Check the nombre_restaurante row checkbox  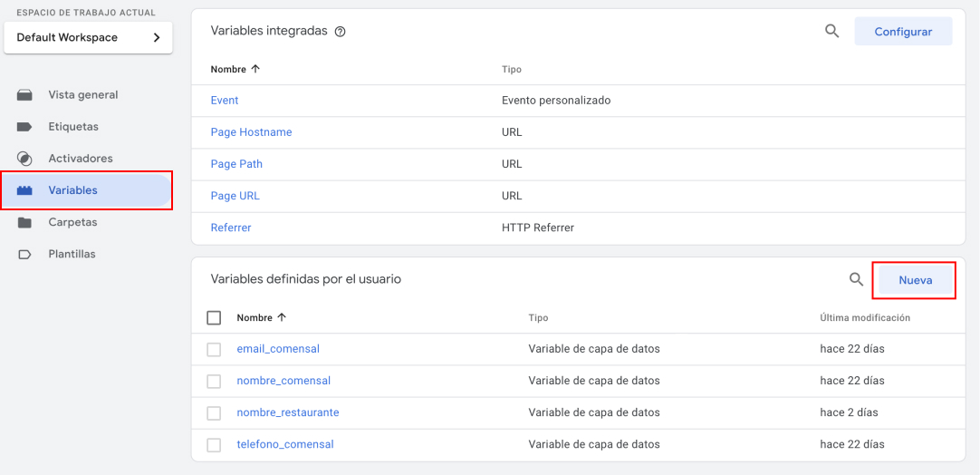coord(214,412)
